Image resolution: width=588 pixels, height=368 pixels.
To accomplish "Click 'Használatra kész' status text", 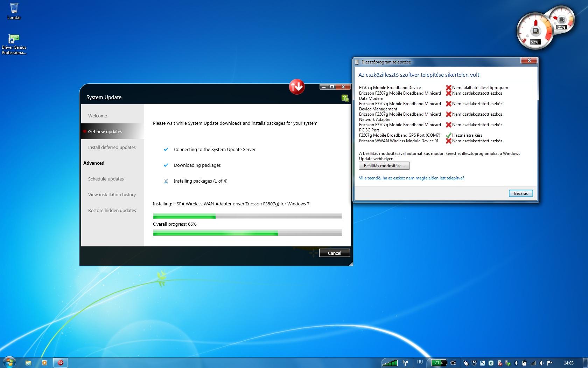I will 467,135.
